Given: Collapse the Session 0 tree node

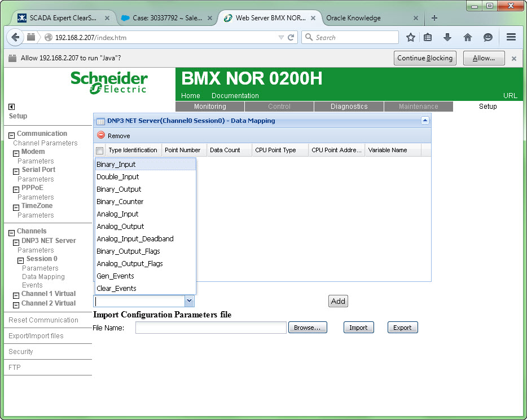Looking at the screenshot, I should coord(20,260).
